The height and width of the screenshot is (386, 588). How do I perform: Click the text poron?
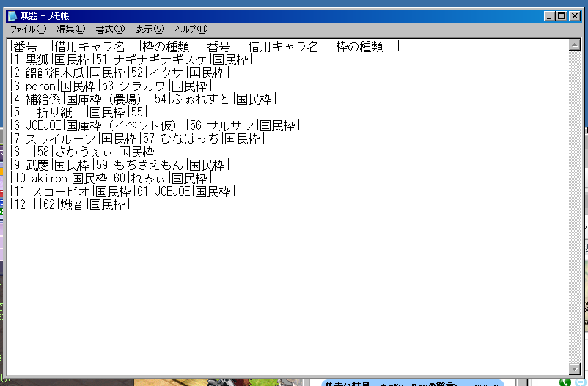point(40,86)
